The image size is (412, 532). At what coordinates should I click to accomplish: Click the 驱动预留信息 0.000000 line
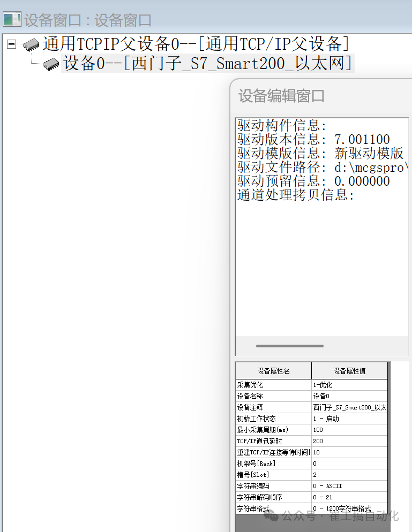[x=313, y=181]
